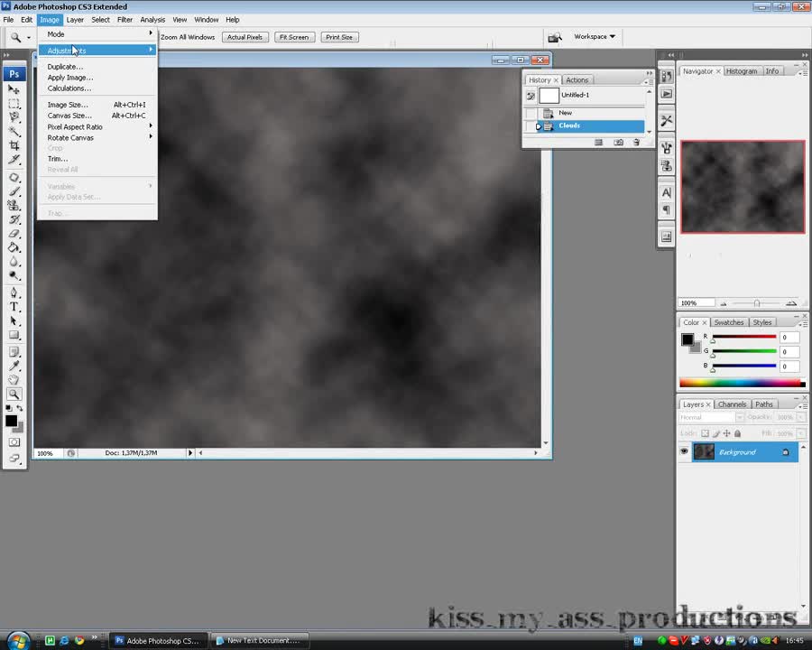The width and height of the screenshot is (812, 650).
Task: Expand the Mode submenu
Action: click(97, 34)
